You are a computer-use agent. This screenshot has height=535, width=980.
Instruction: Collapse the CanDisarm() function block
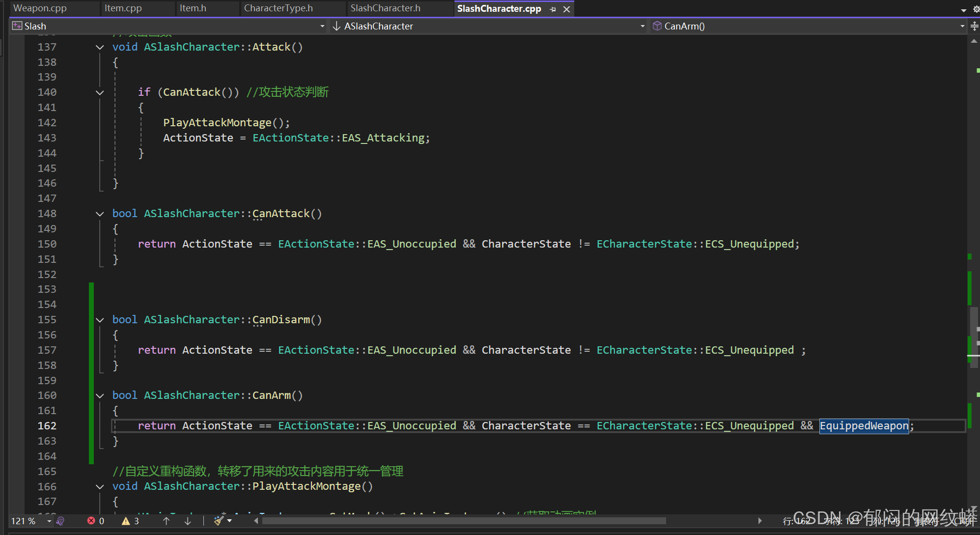point(100,320)
